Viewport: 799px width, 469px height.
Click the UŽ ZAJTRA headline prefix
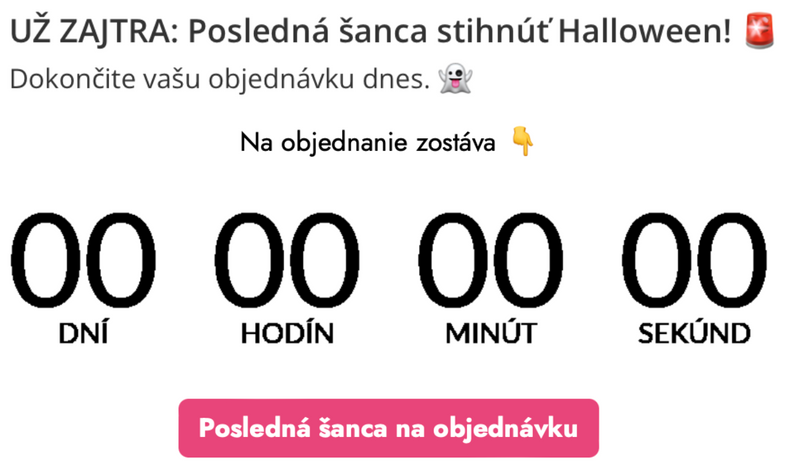(x=90, y=33)
